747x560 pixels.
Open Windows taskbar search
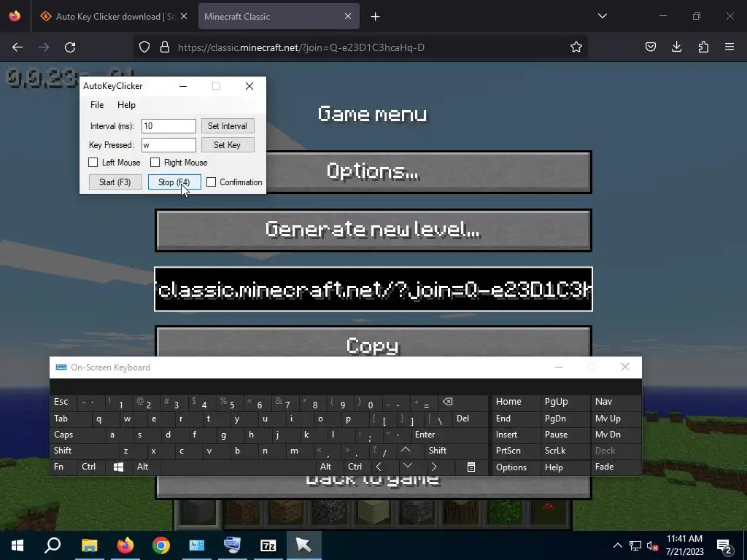click(x=53, y=545)
